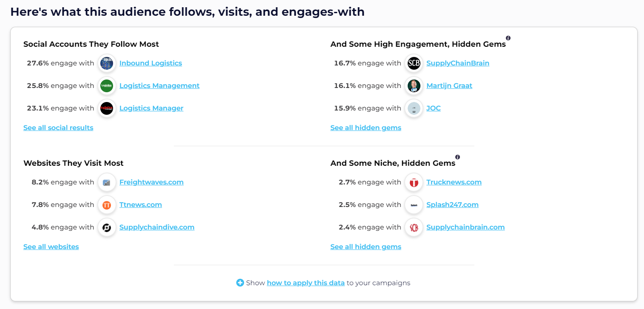Click the Inbound Logistics profile icon
The width and height of the screenshot is (644, 309).
[x=107, y=63]
